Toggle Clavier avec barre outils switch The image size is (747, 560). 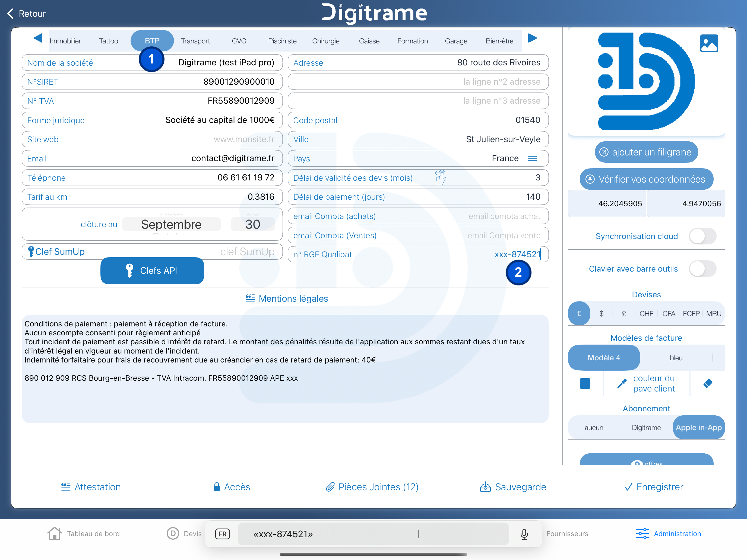coord(702,269)
